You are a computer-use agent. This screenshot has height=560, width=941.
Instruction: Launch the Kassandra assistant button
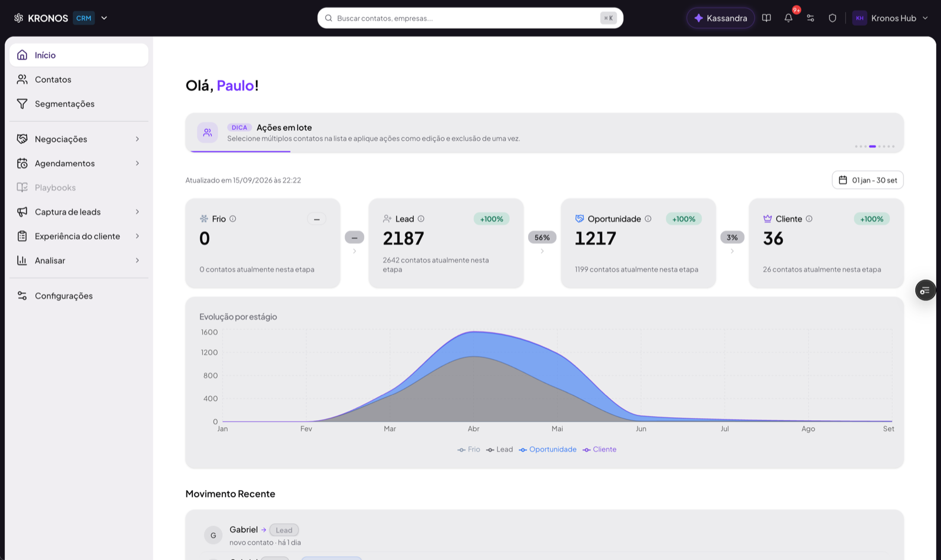point(720,18)
